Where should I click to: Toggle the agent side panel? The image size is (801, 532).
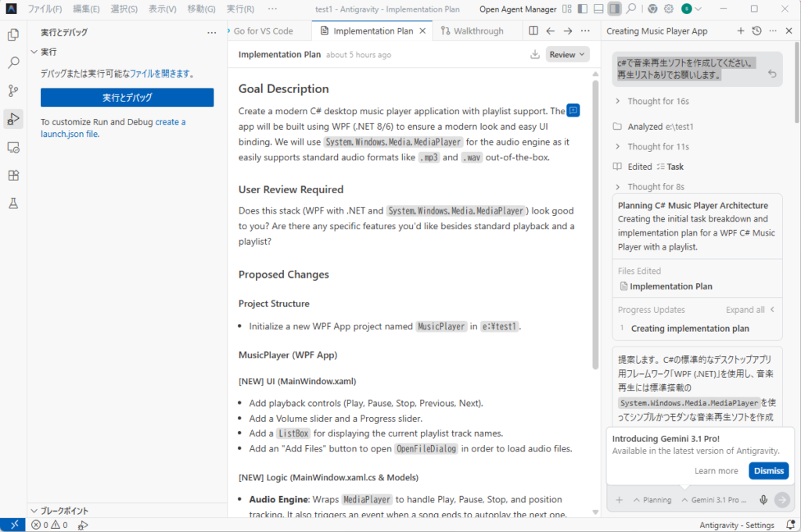tap(615, 9)
